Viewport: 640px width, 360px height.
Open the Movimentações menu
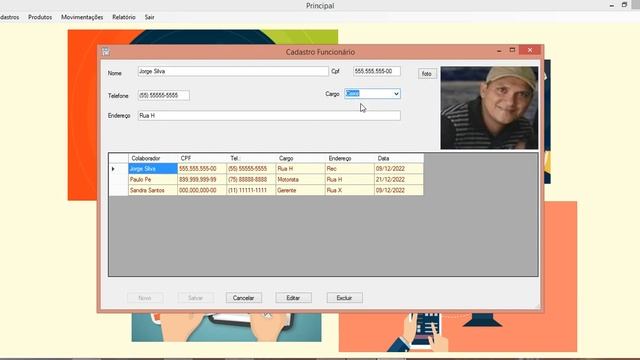click(x=82, y=17)
